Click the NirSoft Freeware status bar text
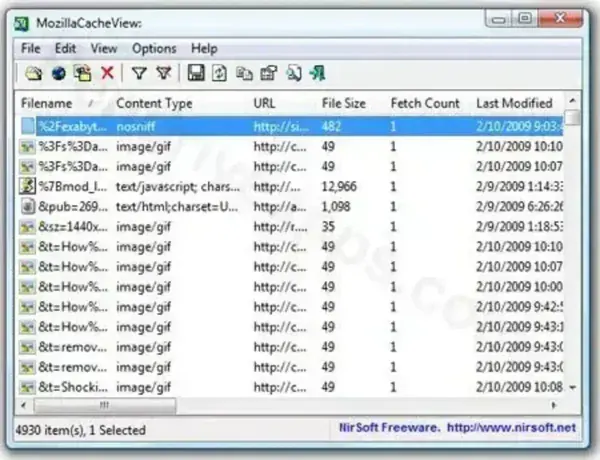This screenshot has width=600, height=460. point(390,427)
